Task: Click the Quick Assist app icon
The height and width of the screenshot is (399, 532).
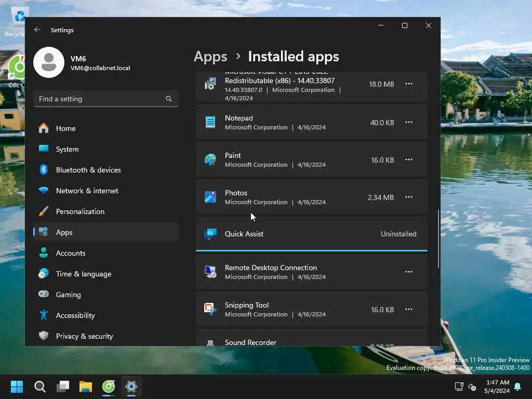Action: 210,234
